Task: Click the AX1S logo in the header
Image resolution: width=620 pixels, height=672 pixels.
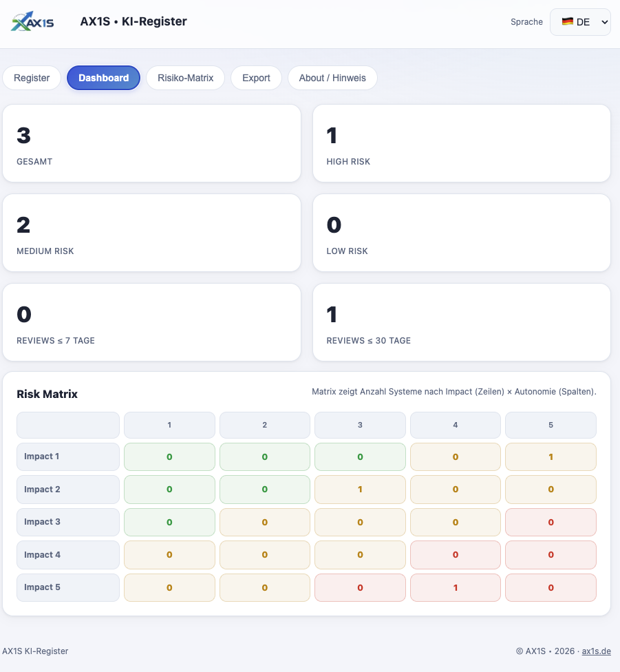Action: (x=32, y=21)
